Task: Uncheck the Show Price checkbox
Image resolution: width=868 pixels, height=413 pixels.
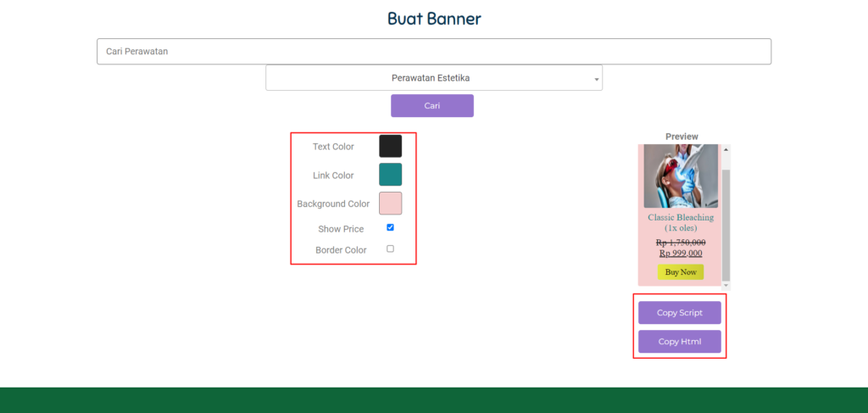Action: [390, 227]
